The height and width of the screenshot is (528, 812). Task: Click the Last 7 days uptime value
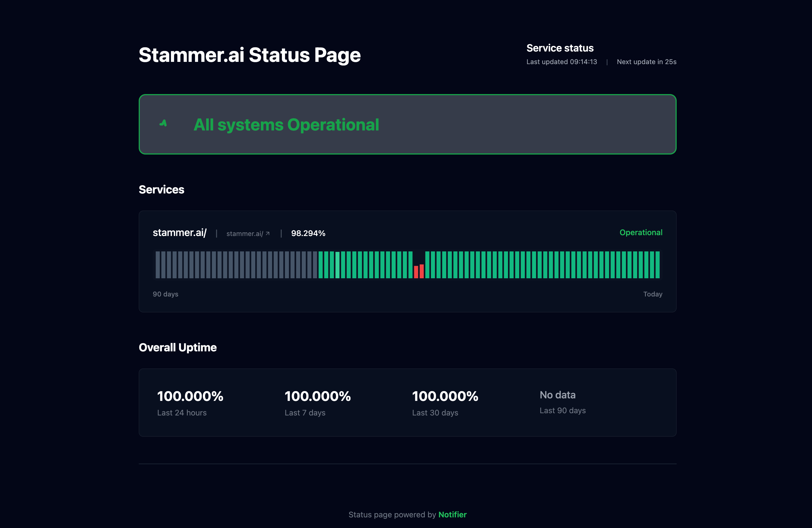tap(317, 396)
